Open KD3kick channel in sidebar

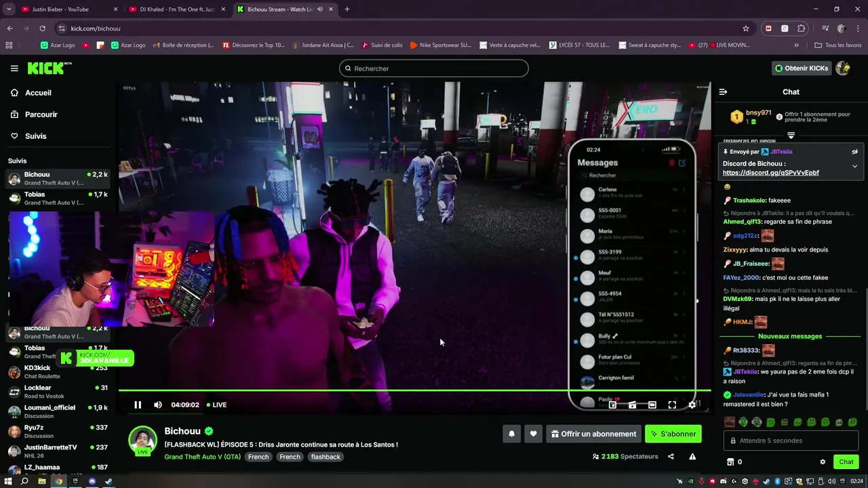click(x=58, y=372)
